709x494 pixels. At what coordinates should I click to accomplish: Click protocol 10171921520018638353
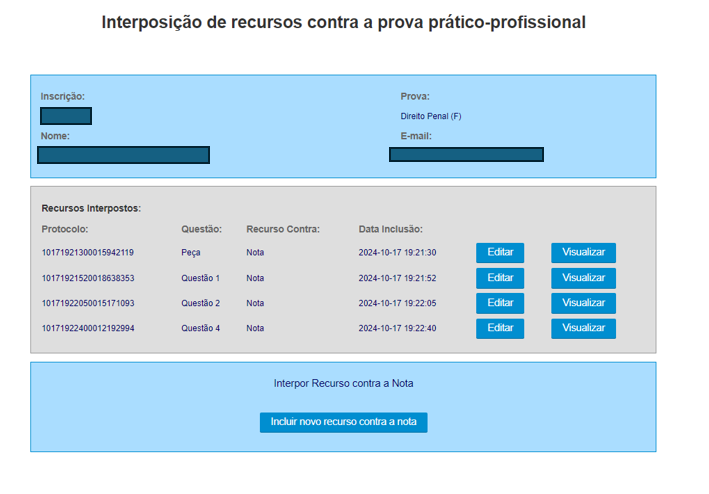[87, 278]
